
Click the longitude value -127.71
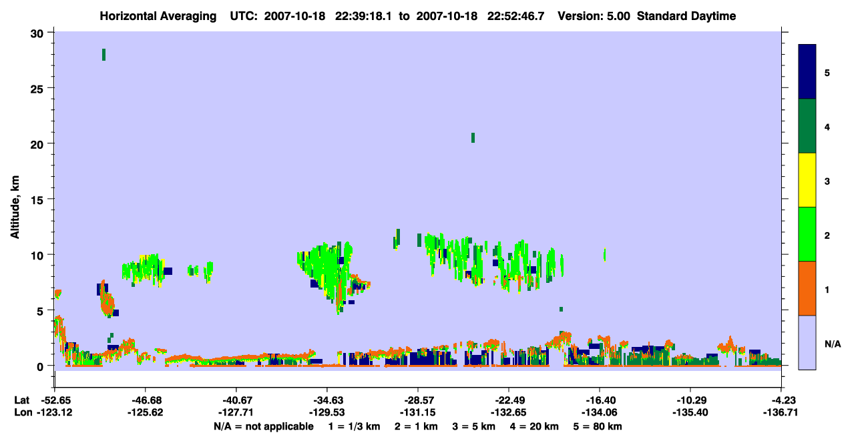(x=236, y=412)
